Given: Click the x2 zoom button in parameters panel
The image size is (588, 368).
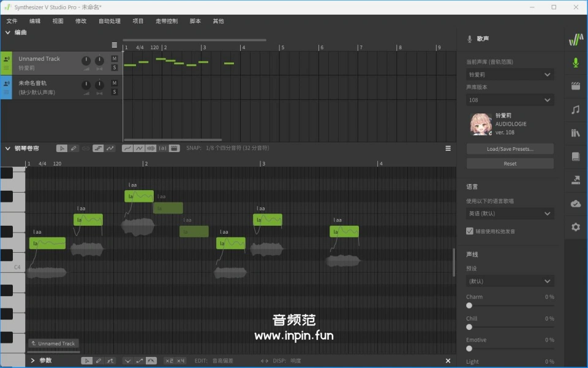Looking at the screenshot, I should click(x=169, y=361).
